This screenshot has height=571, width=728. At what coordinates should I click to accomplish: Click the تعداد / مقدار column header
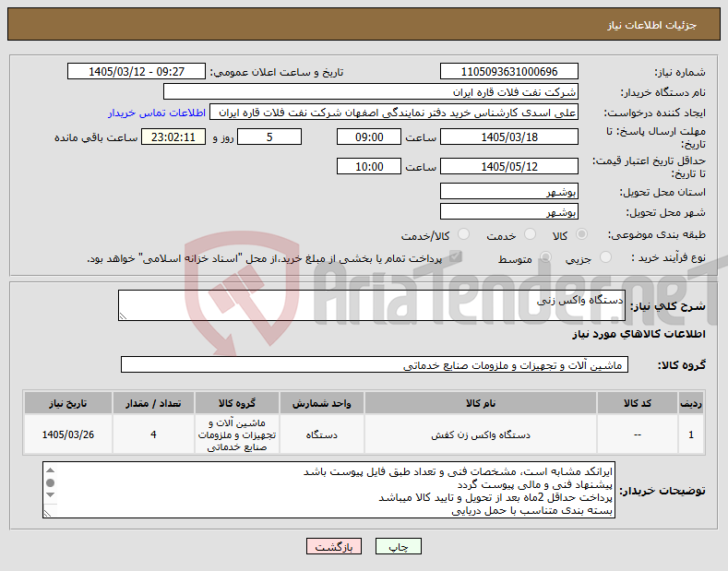153,403
